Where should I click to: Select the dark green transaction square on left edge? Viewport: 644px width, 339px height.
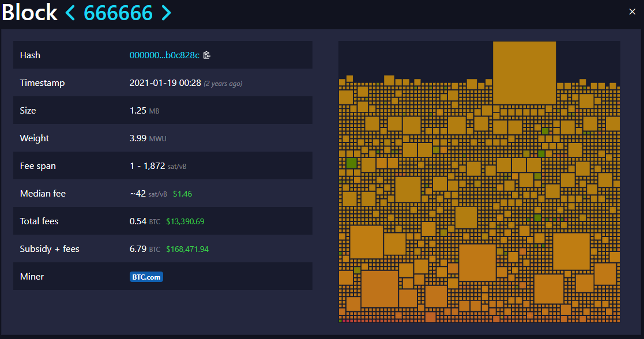[351, 163]
